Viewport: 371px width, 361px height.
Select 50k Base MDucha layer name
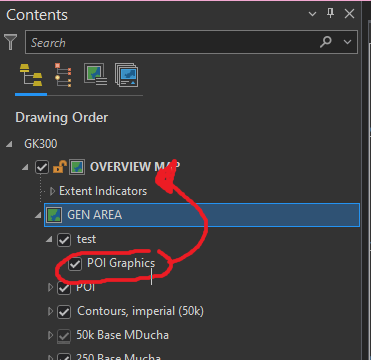coord(122,335)
